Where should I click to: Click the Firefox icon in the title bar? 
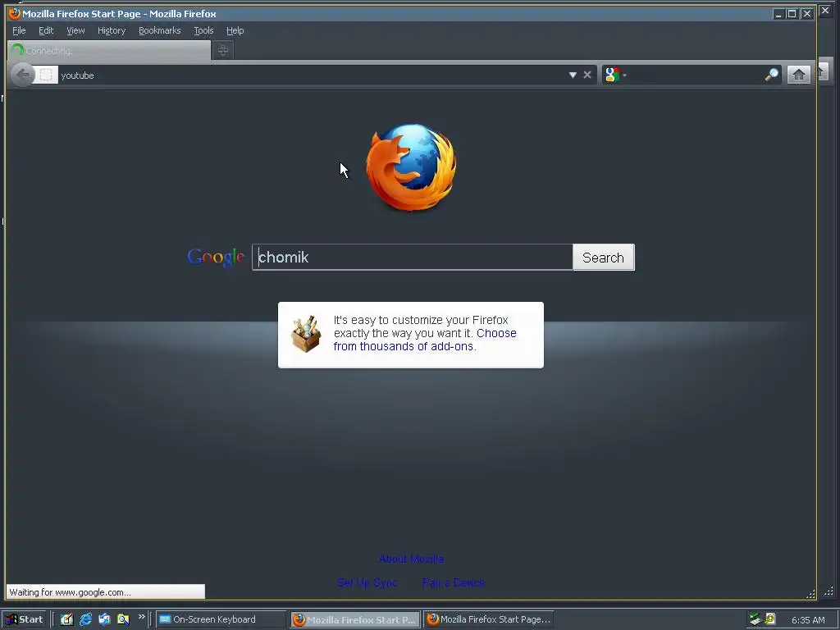(x=15, y=13)
